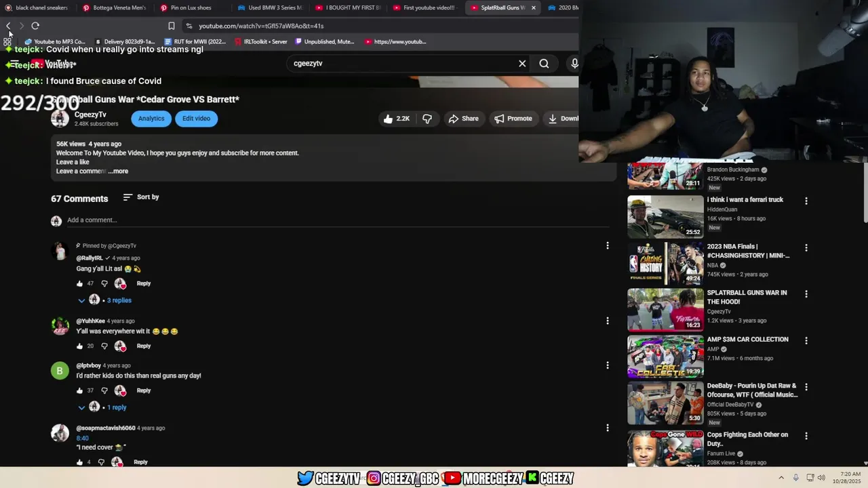Like the YuhhKee comment
The width and height of the screenshot is (868, 488).
pyautogui.click(x=80, y=346)
